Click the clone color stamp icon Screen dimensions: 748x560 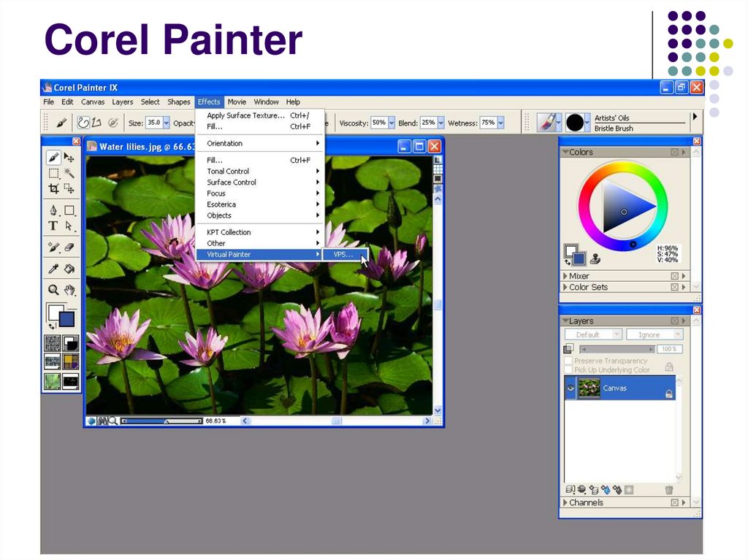click(595, 258)
